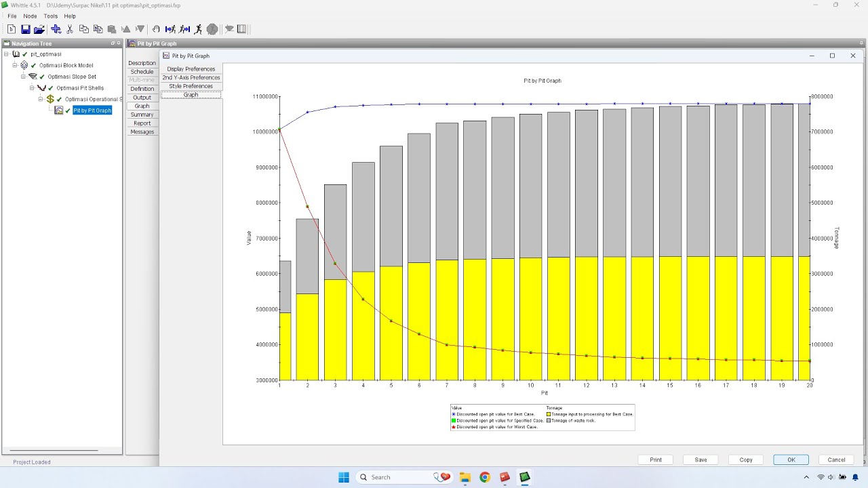Click the Print button
Image resolution: width=868 pixels, height=488 pixels.
click(x=656, y=460)
